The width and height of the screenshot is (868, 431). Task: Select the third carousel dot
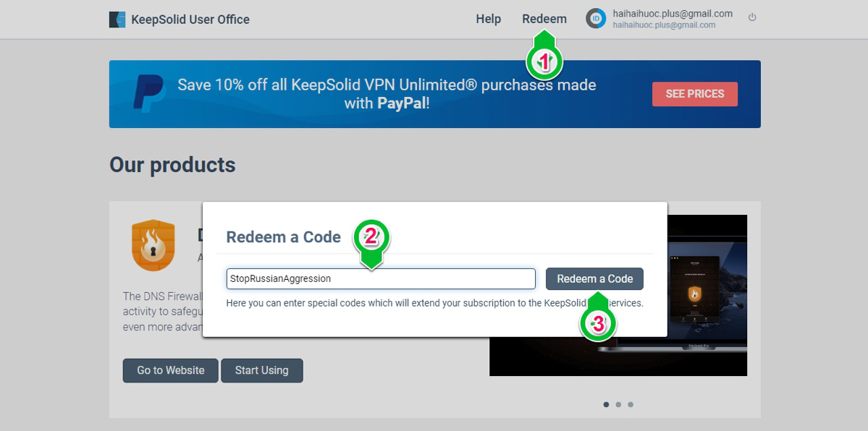(631, 404)
